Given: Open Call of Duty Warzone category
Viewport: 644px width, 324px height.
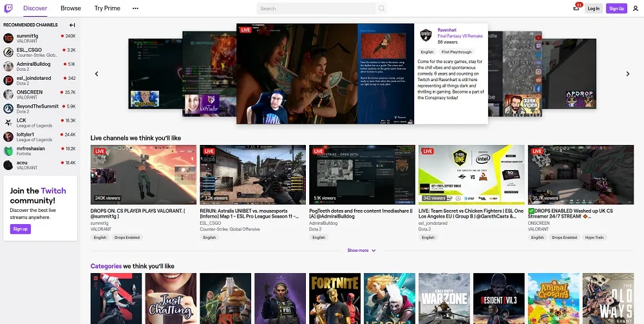Looking at the screenshot, I should point(444,298).
